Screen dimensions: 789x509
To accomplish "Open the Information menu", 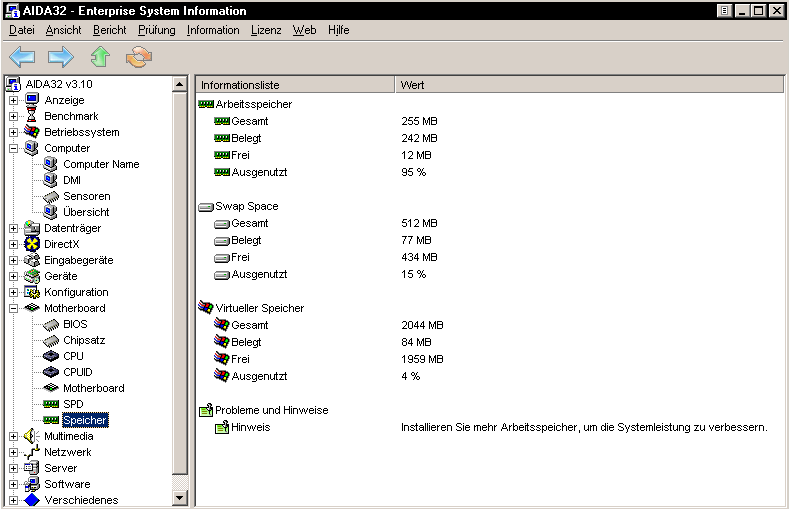I will (213, 30).
